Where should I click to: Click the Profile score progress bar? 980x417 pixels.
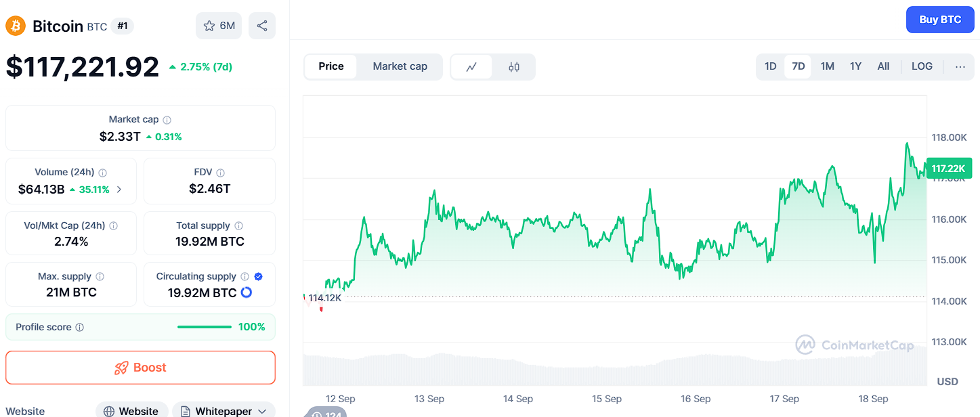(x=205, y=328)
